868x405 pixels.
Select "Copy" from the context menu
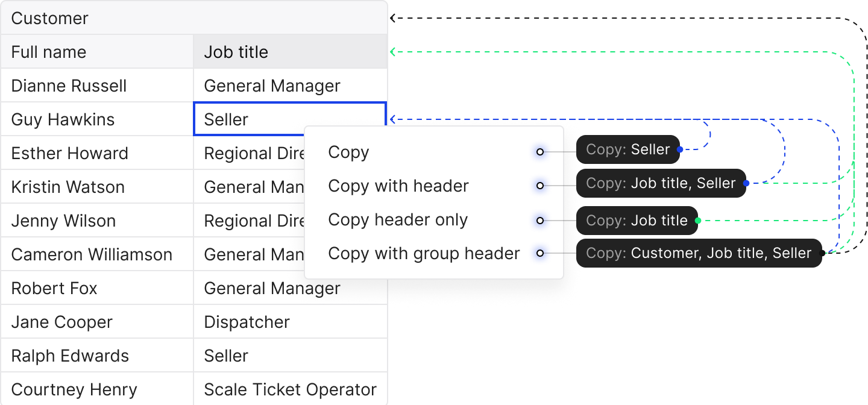pyautogui.click(x=348, y=152)
